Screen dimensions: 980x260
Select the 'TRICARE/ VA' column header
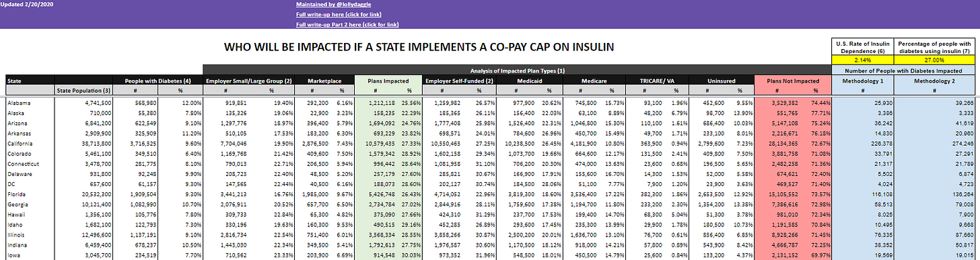(x=657, y=81)
